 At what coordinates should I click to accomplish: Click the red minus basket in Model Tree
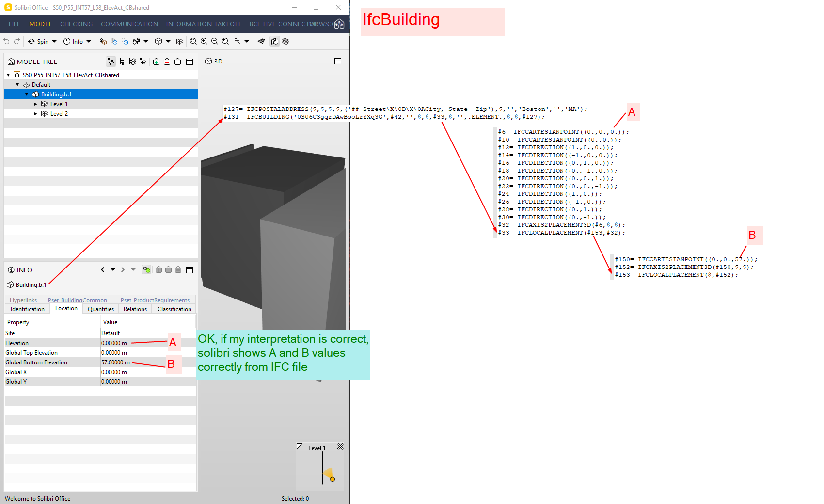(x=167, y=62)
